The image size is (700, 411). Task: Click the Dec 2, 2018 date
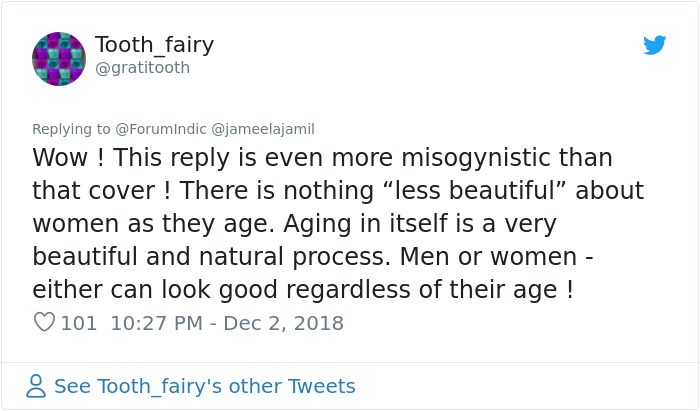pyautogui.click(x=283, y=323)
